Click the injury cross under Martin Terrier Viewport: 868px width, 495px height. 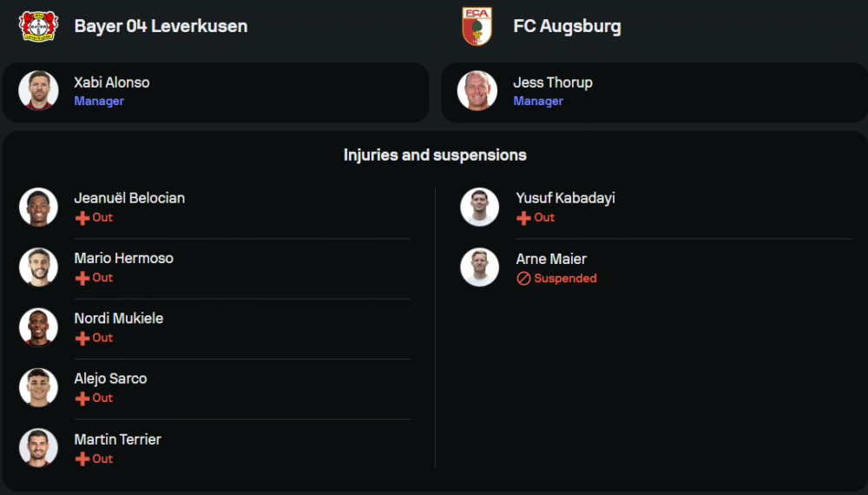[82, 459]
